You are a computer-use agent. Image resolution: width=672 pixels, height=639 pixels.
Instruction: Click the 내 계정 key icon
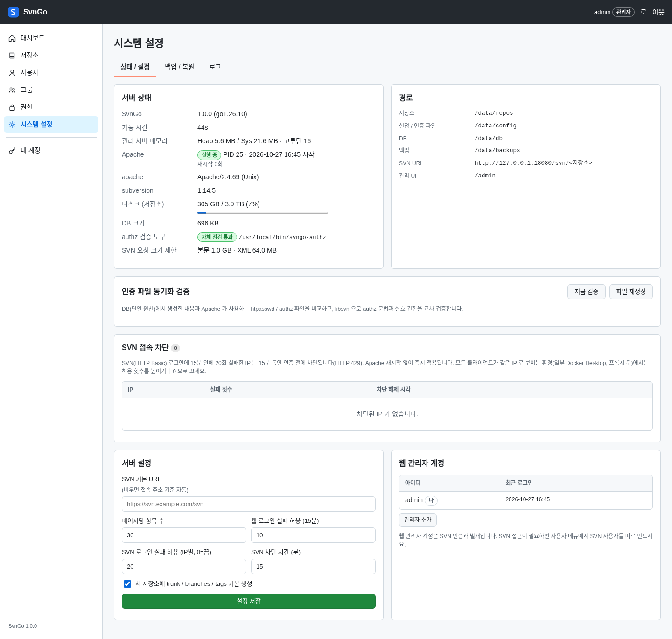coord(12,151)
